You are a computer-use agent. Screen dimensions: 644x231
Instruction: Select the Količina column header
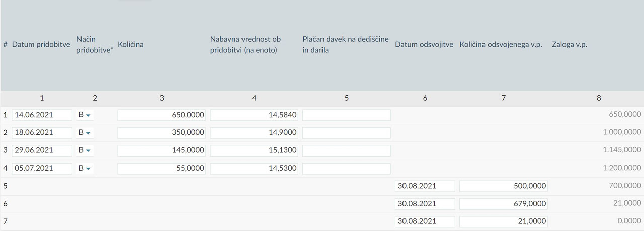131,45
